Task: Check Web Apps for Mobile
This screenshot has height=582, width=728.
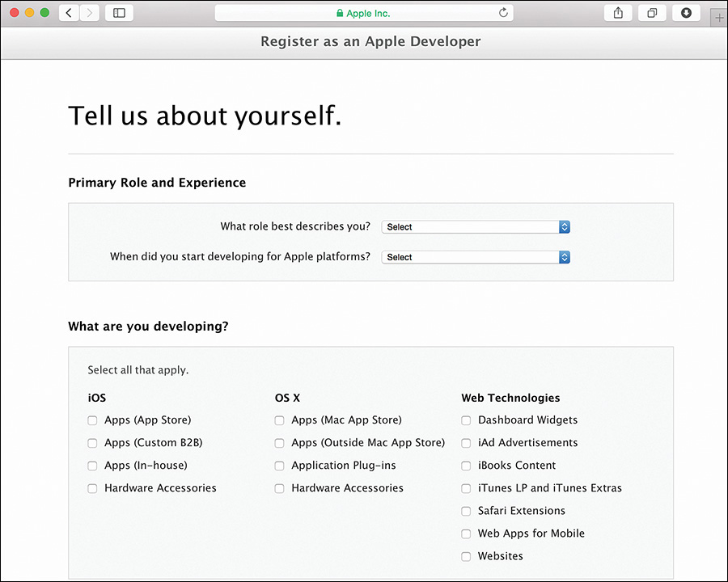Action: coord(466,534)
